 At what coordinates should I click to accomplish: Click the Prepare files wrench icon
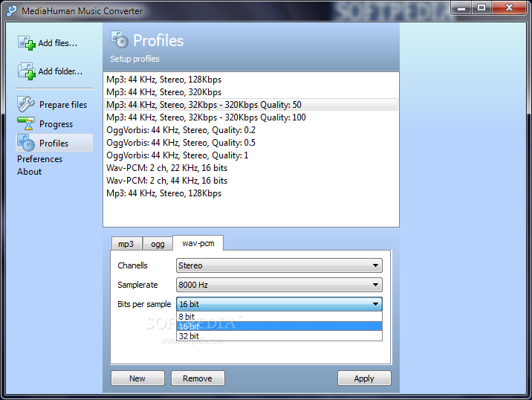(x=26, y=104)
